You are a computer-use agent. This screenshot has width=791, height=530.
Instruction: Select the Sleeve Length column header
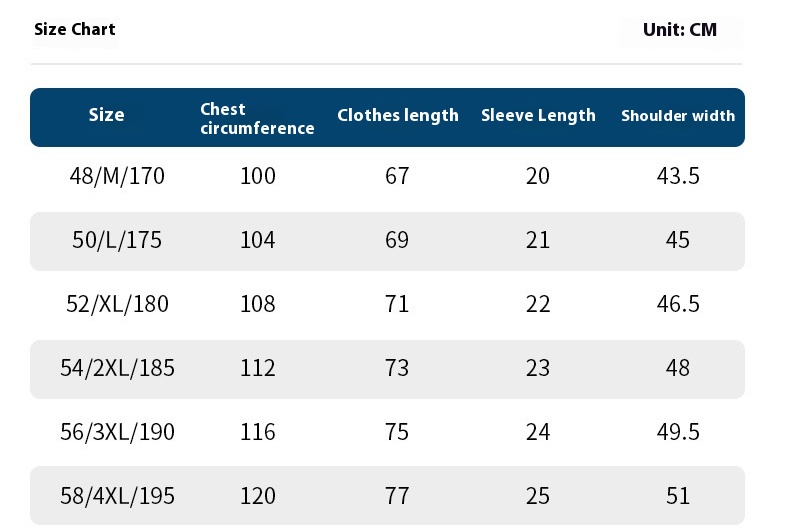click(538, 115)
